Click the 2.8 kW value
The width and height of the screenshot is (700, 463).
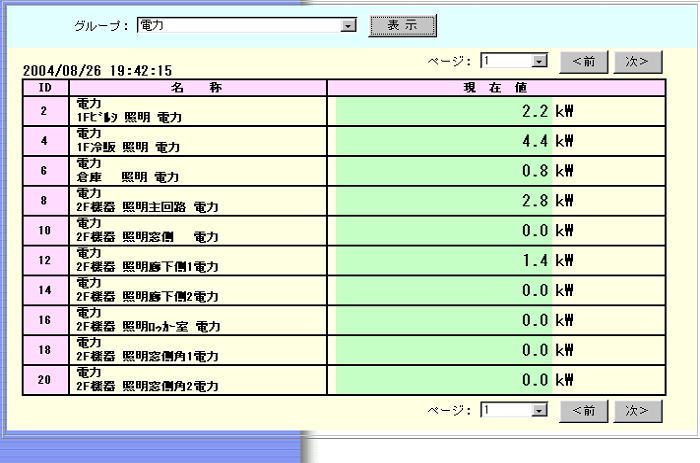(x=547, y=201)
